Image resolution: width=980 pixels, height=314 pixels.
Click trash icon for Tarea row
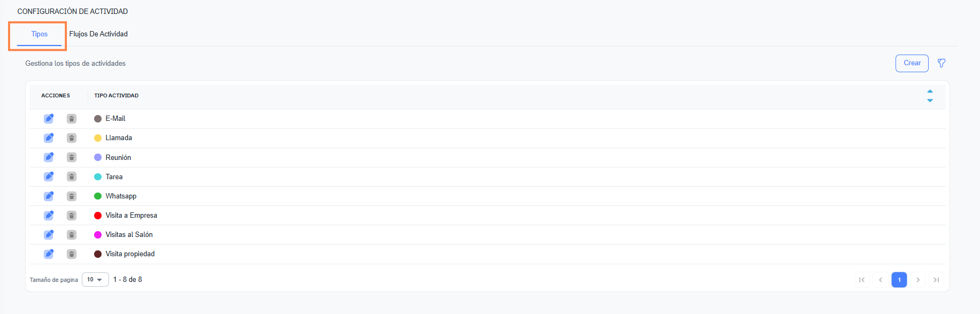[72, 177]
